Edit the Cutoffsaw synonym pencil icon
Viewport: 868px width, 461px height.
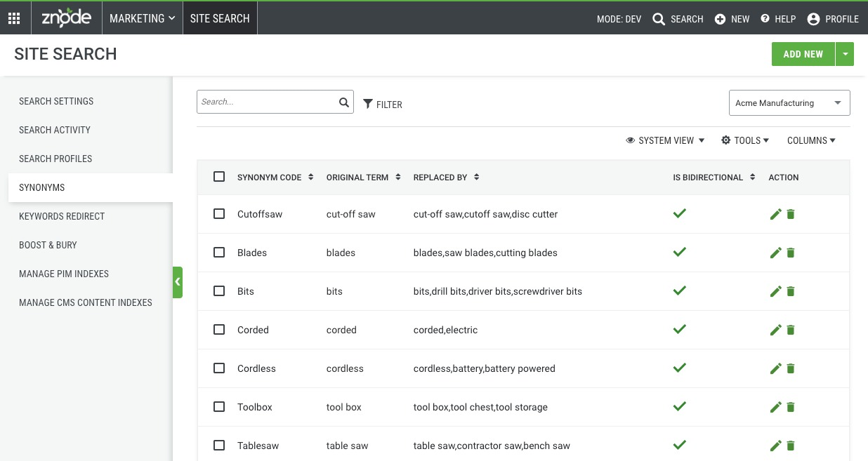click(776, 214)
